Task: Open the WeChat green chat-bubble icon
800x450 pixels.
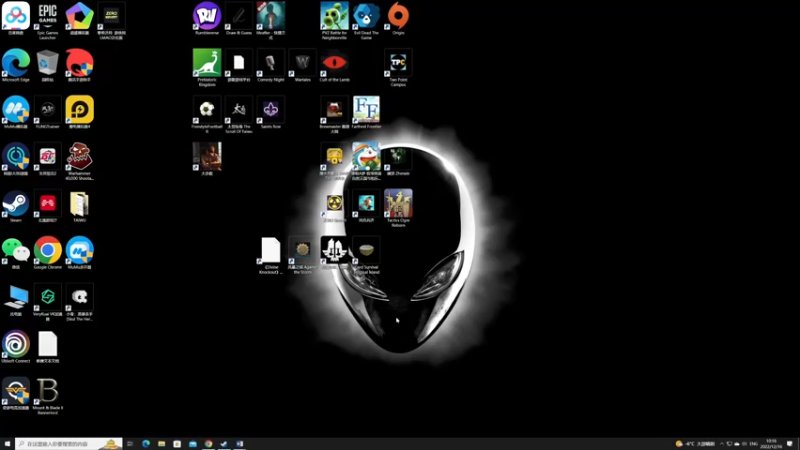Action: (16, 251)
